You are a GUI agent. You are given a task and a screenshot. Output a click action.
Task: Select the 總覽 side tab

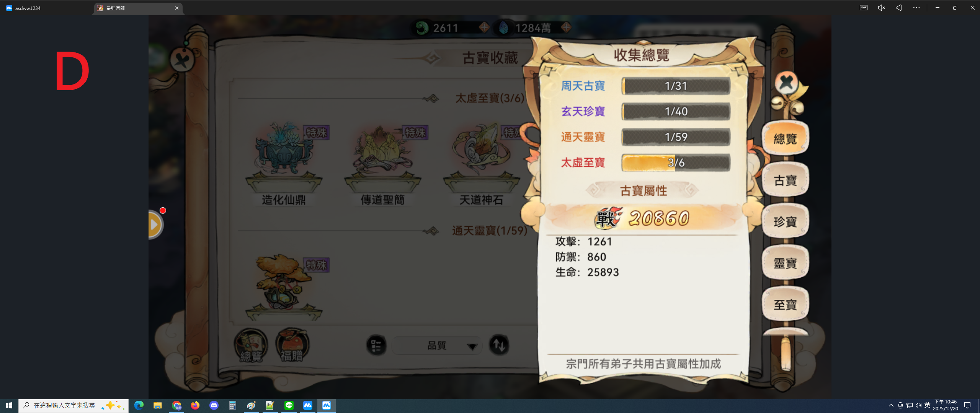click(785, 138)
